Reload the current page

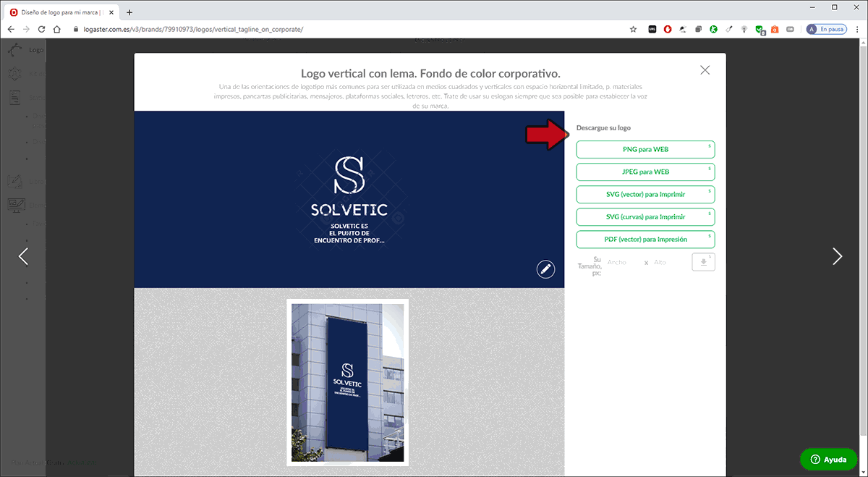[41, 29]
